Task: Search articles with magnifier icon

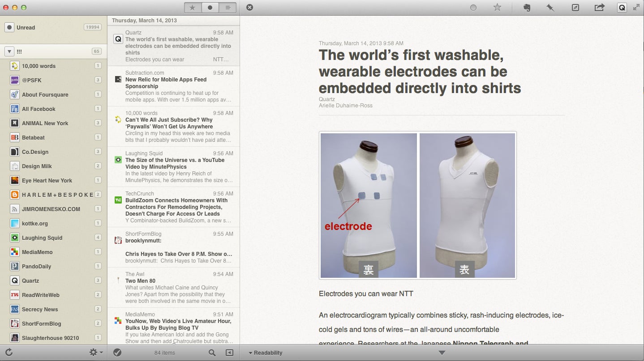Action: (x=212, y=353)
